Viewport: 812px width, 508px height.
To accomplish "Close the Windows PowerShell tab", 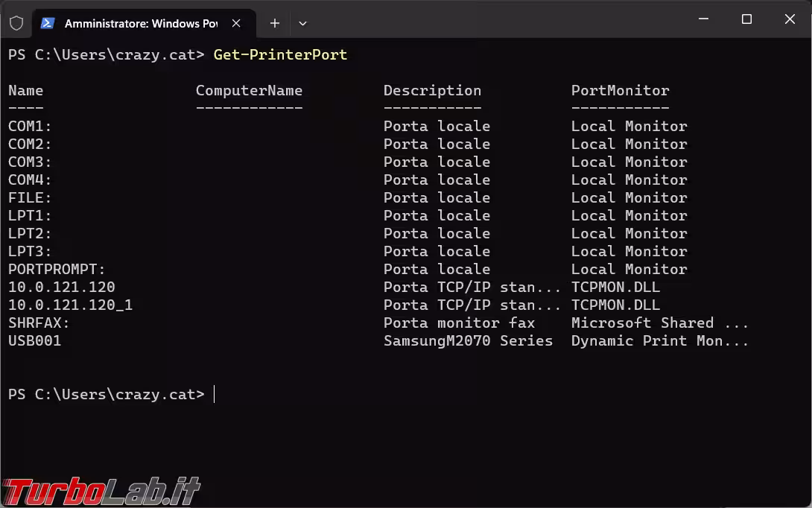I will (236, 23).
